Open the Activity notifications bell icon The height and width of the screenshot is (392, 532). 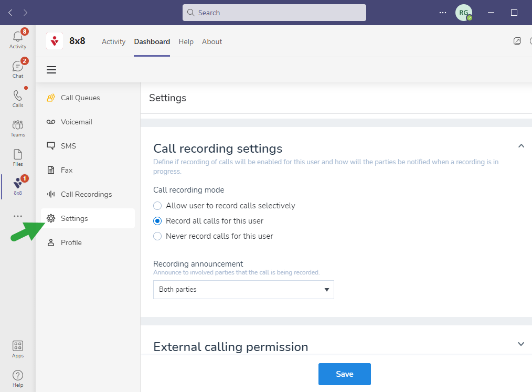click(x=18, y=38)
